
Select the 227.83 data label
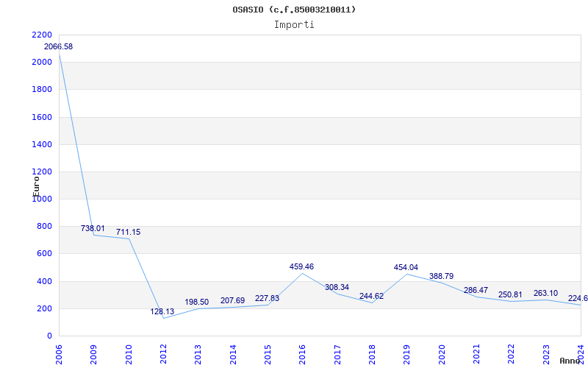point(267,298)
